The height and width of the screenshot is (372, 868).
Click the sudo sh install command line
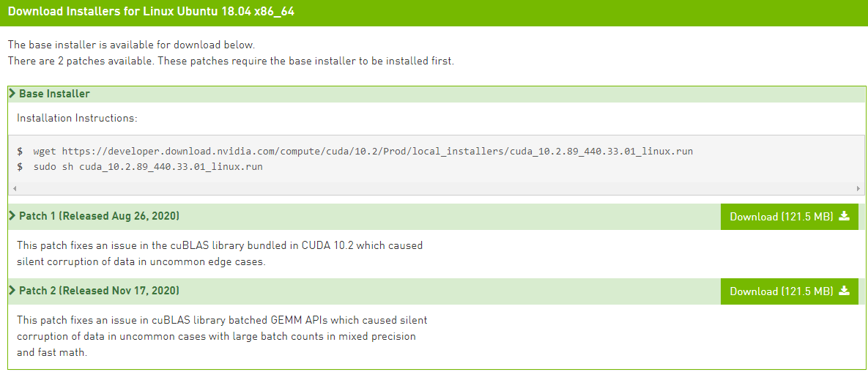click(x=148, y=167)
